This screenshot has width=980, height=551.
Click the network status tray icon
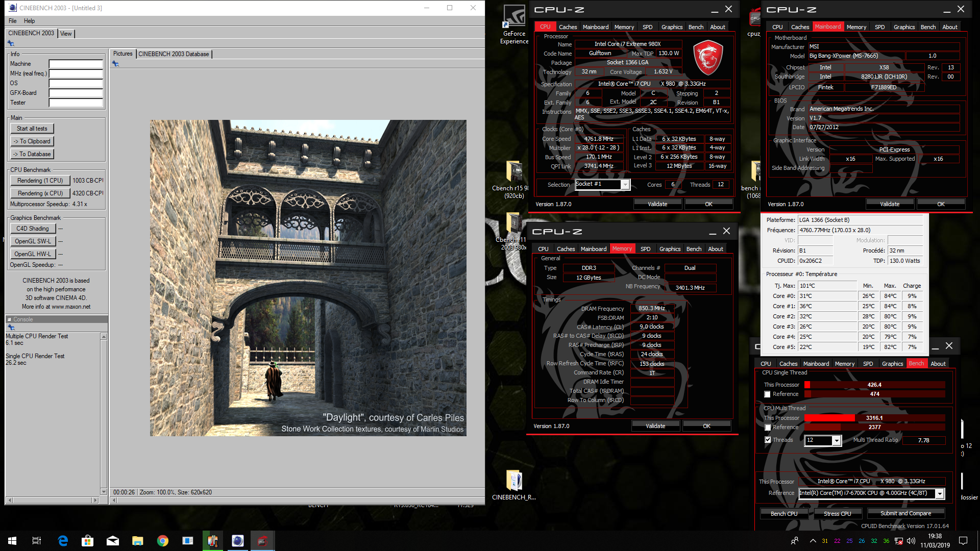pyautogui.click(x=899, y=541)
